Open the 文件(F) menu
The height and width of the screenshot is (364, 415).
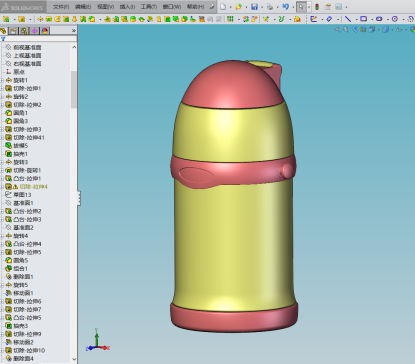point(61,7)
